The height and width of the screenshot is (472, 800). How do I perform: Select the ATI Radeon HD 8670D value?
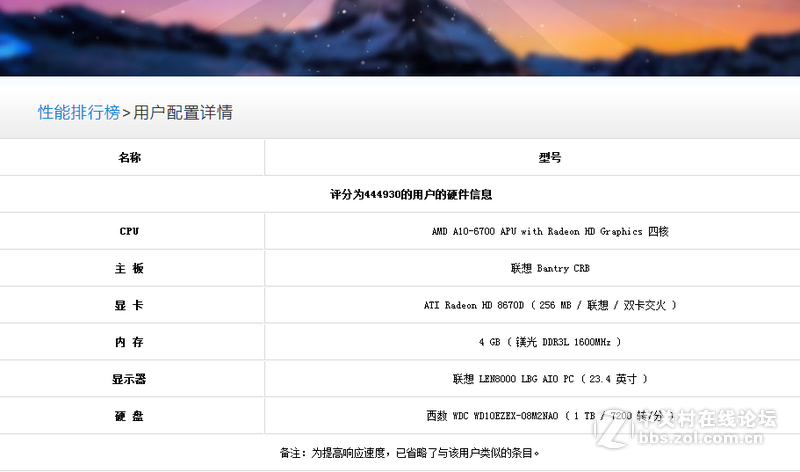point(550,305)
